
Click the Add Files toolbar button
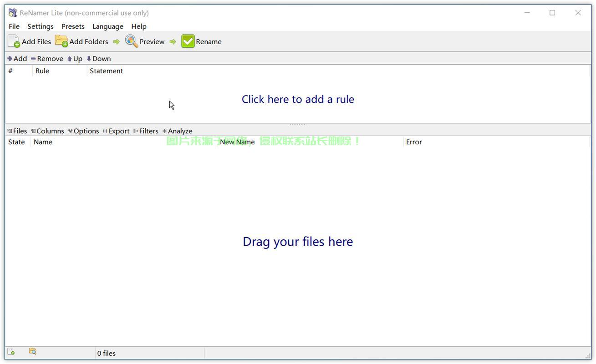30,41
